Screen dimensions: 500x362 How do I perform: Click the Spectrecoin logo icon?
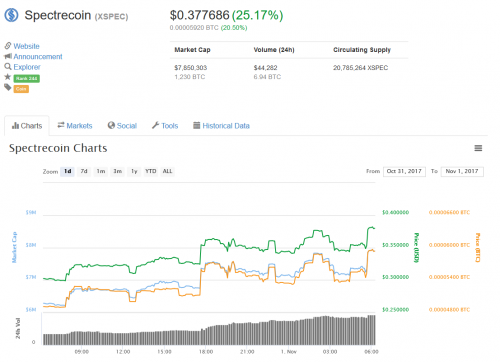pos(11,15)
